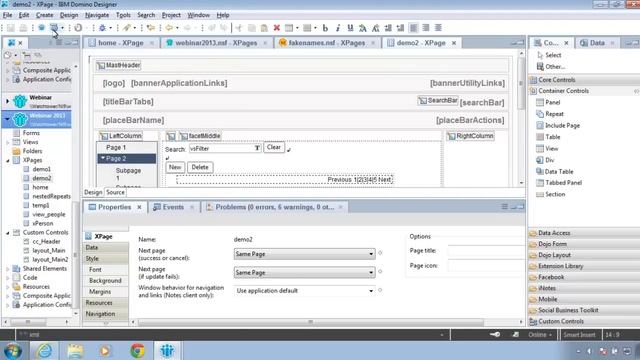The height and width of the screenshot is (360, 640).
Task: Open the Data palette tab
Action: click(597, 43)
